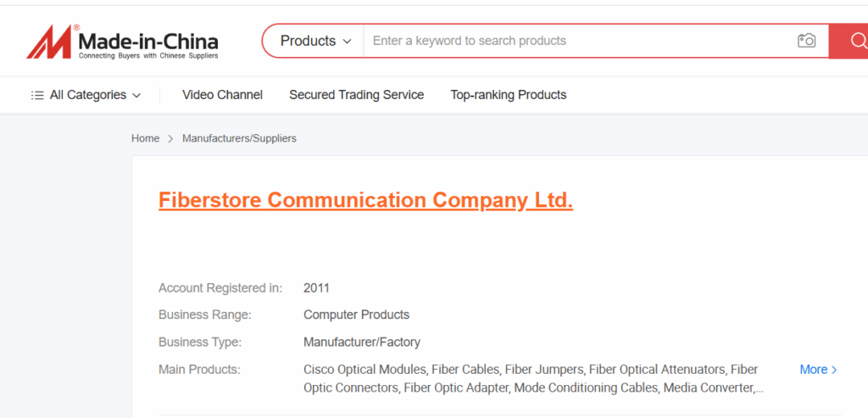
Task: Open Top-ranking Products page
Action: [x=509, y=95]
